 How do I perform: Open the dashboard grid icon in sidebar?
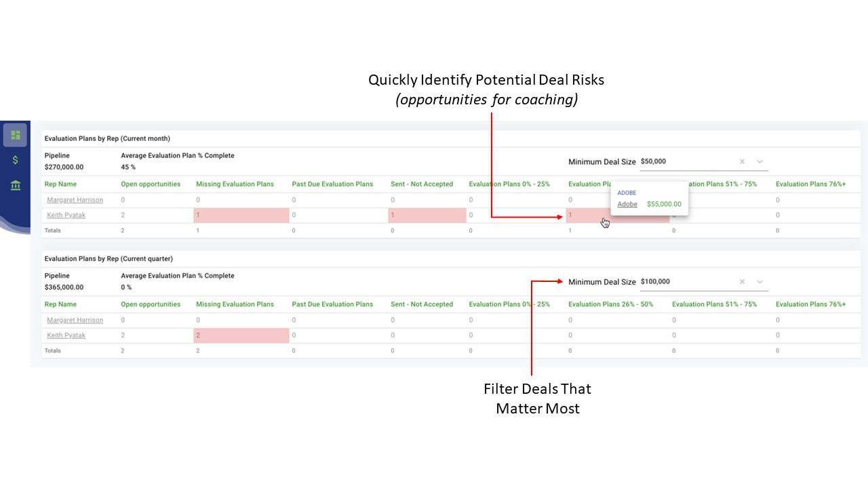(15, 135)
